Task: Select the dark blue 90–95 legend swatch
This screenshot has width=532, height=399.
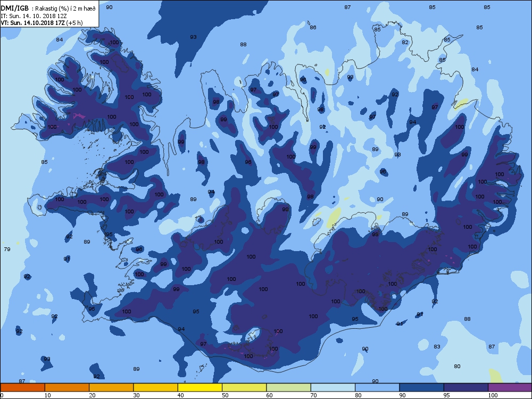Action: pyautogui.click(x=422, y=387)
